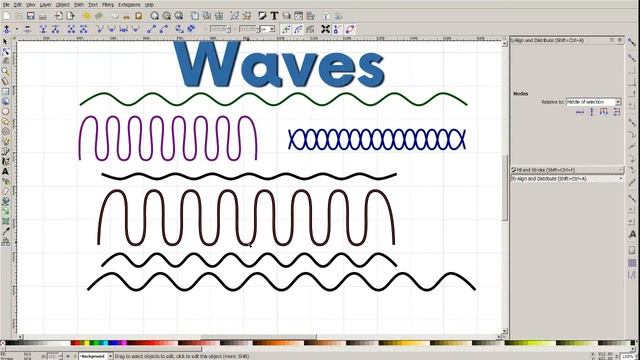Pick the yellow swatch in the palette
640x360 pixels.
coord(87,343)
